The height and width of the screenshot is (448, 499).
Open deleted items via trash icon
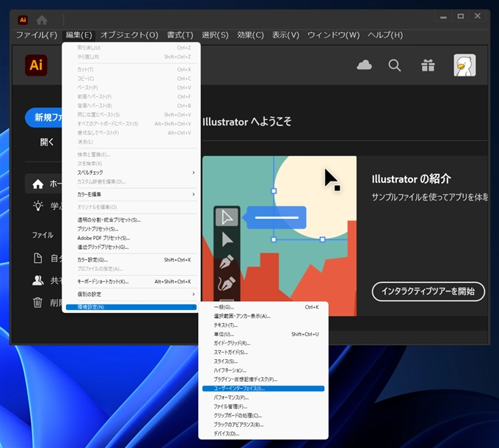[x=37, y=302]
